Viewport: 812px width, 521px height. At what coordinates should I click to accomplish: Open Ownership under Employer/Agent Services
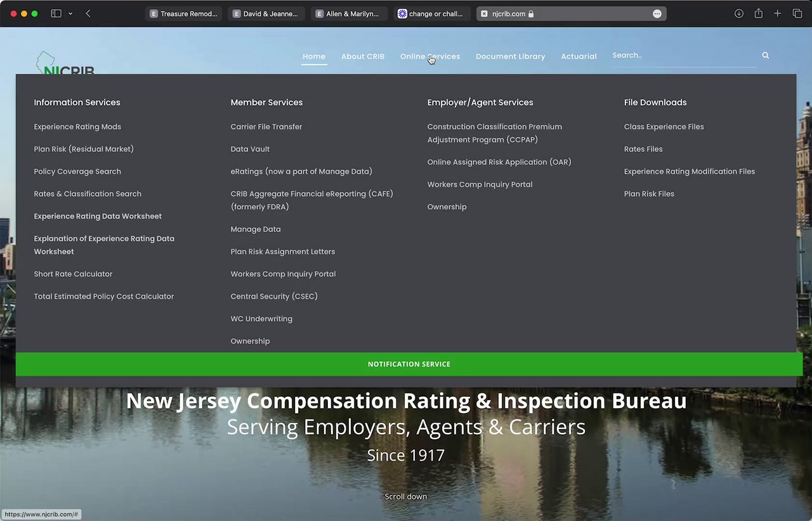pos(447,207)
